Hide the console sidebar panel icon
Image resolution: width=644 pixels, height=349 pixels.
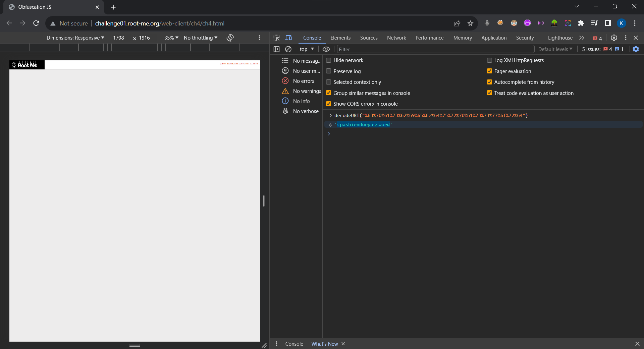point(276,49)
